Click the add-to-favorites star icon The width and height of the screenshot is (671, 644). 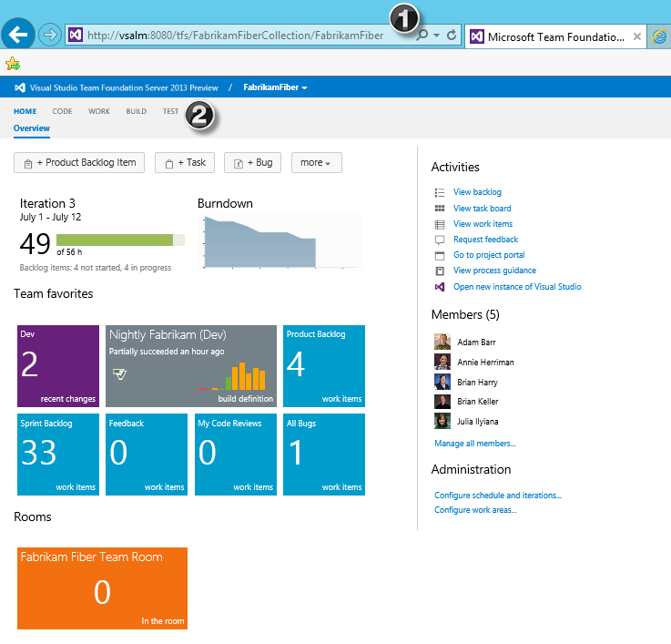point(13,64)
